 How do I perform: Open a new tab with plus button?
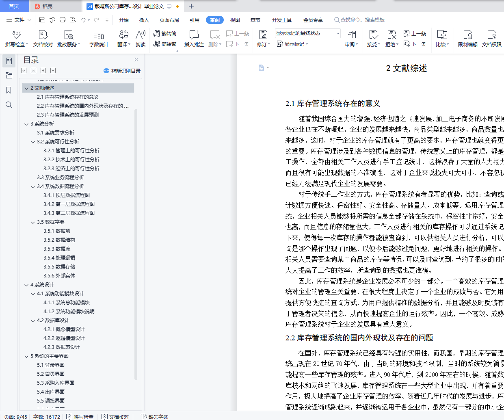(x=191, y=6)
